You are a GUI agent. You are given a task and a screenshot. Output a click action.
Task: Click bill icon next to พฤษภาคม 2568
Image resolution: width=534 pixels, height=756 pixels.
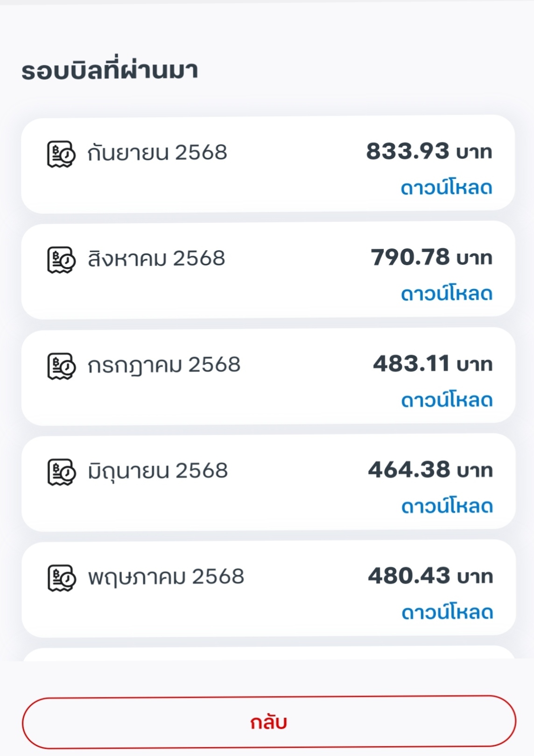coord(61,578)
